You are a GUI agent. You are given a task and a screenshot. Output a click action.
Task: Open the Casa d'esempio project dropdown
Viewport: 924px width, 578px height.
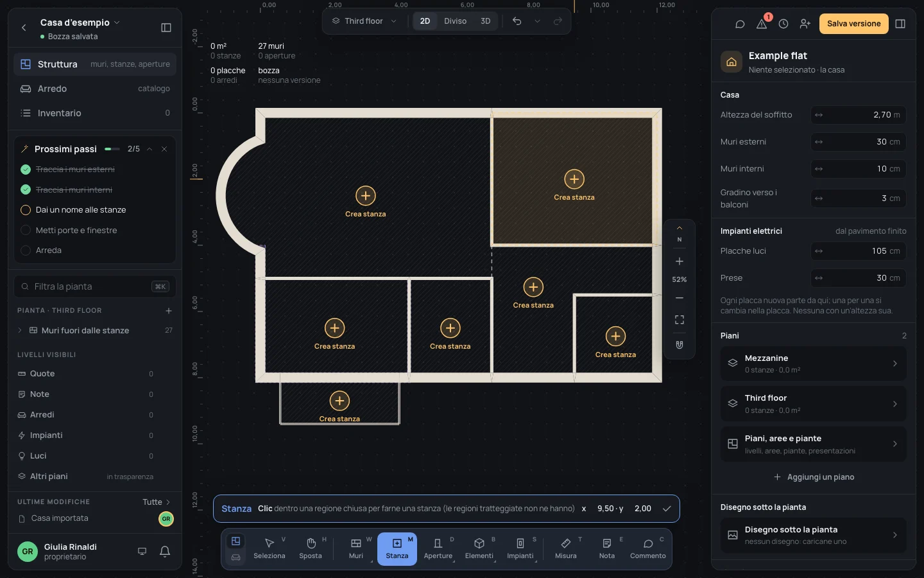point(80,22)
